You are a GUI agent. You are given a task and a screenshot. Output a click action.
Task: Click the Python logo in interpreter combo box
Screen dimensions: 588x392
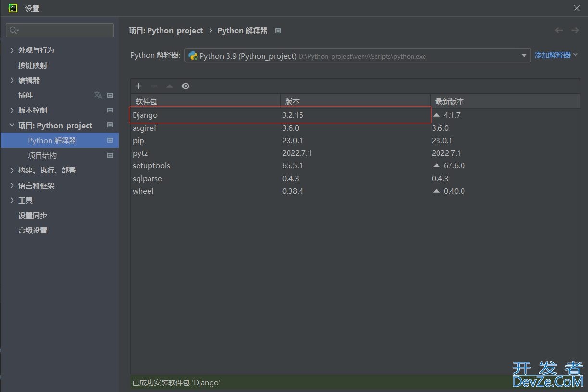[x=193, y=56]
